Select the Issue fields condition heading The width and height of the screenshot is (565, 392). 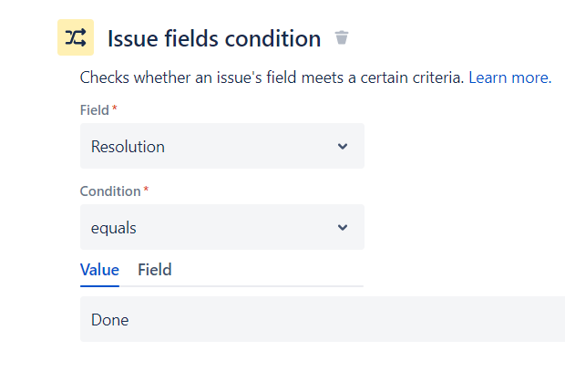214,38
